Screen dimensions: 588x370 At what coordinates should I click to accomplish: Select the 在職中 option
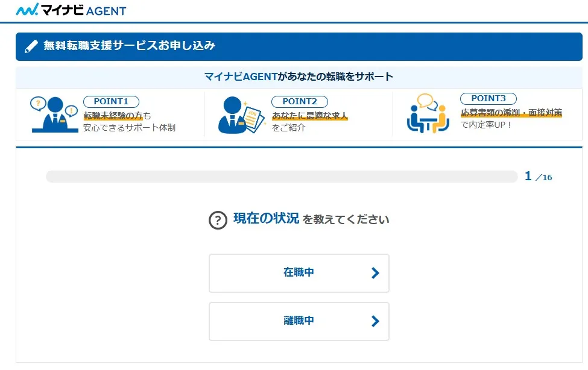(x=299, y=273)
